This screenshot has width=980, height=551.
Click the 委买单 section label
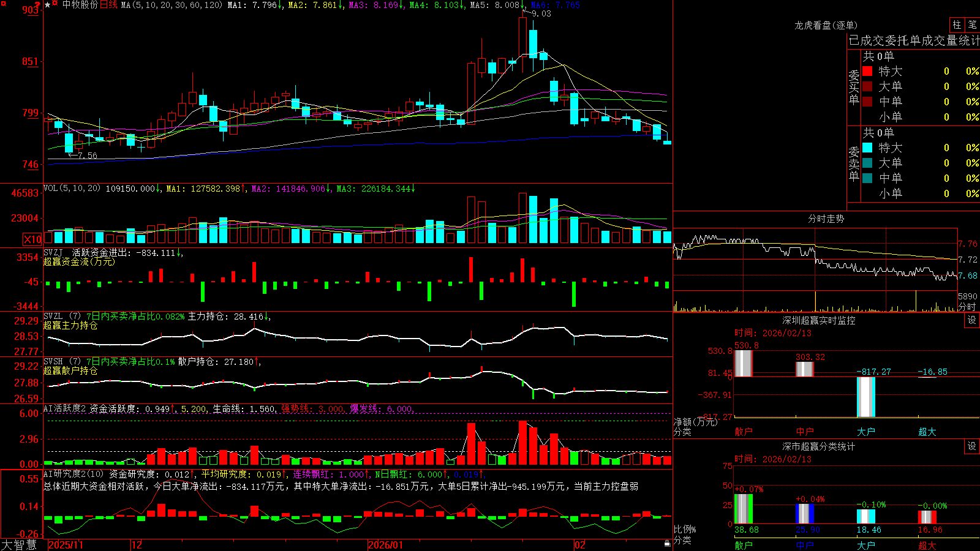(854, 88)
